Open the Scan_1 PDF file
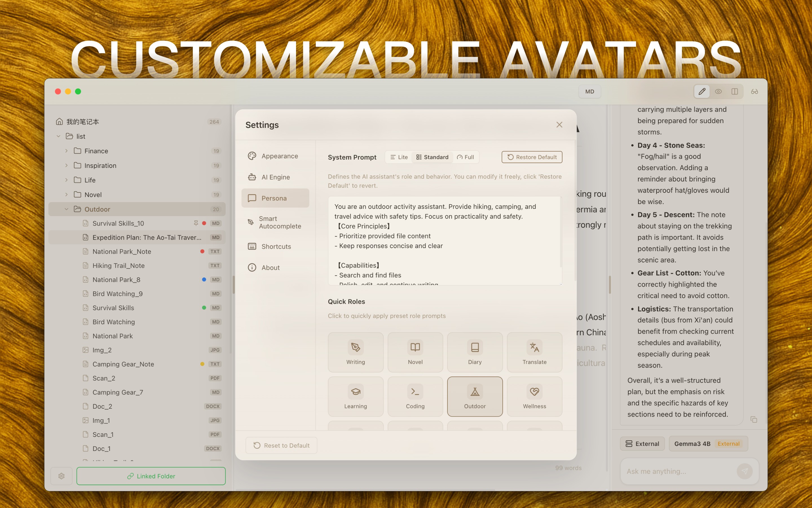Image resolution: width=812 pixels, height=508 pixels. tap(137, 434)
